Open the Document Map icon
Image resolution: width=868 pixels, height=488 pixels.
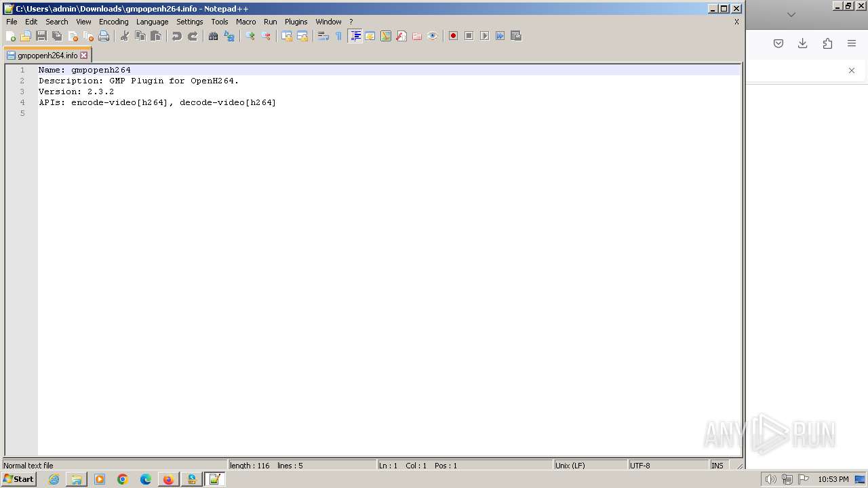pos(386,36)
